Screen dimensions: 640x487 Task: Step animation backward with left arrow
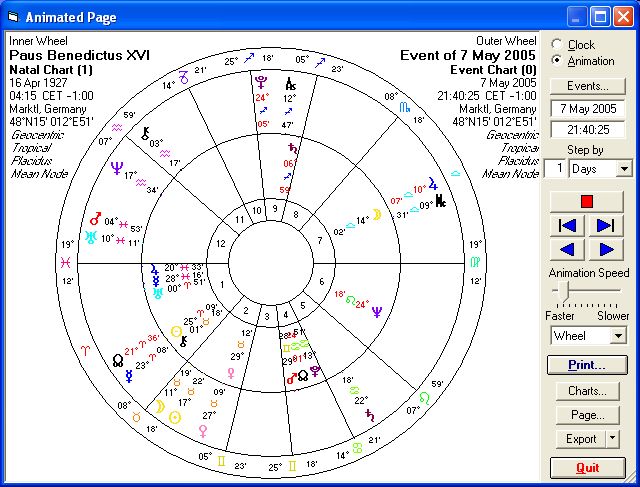click(x=568, y=249)
